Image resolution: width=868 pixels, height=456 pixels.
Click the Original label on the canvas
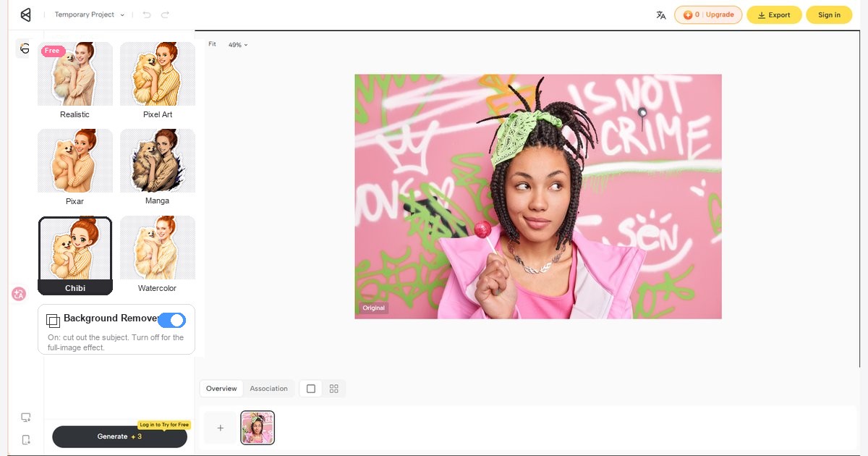pyautogui.click(x=374, y=308)
